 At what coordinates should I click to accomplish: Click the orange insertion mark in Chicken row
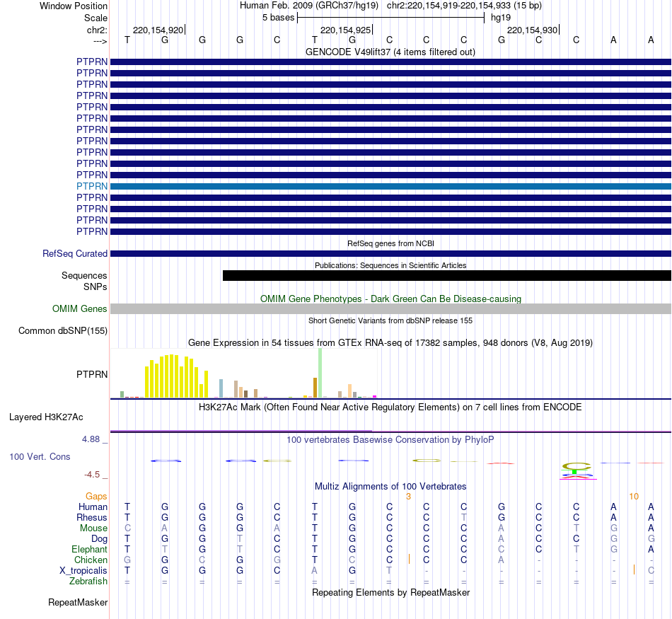(x=410, y=559)
